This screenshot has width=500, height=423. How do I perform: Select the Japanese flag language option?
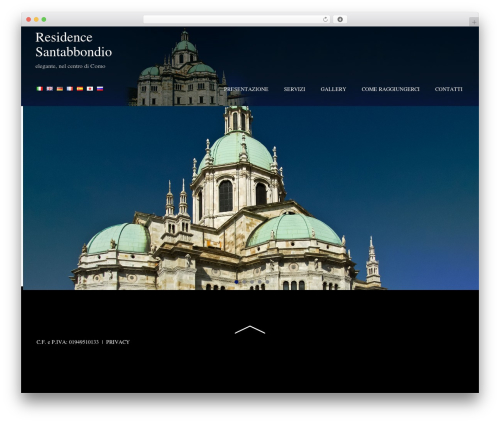click(90, 89)
